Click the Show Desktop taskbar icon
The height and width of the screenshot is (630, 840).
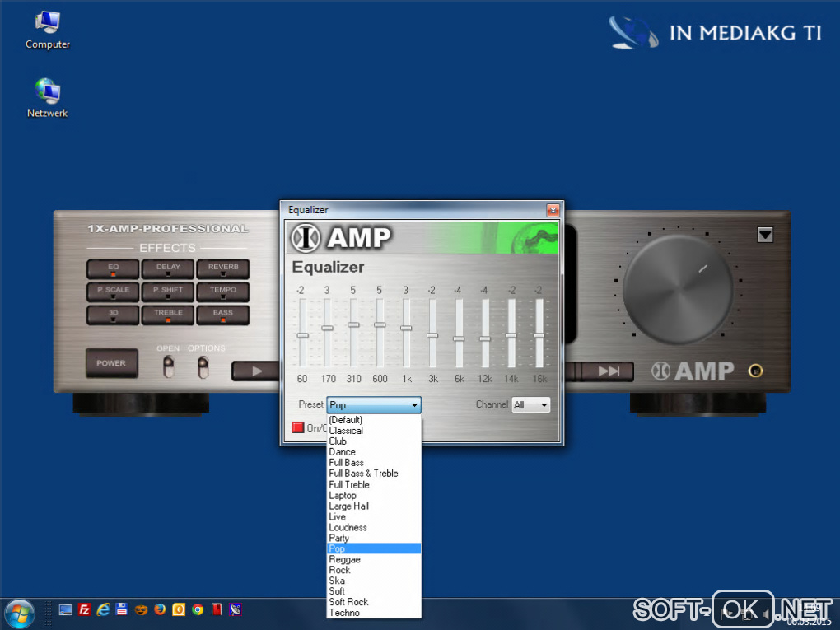coord(65,609)
